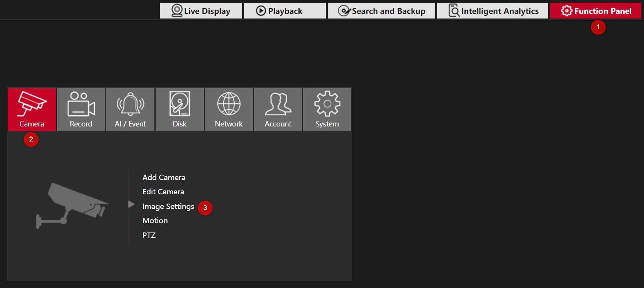Open Image Settings
This screenshot has height=288, width=644.
168,206
